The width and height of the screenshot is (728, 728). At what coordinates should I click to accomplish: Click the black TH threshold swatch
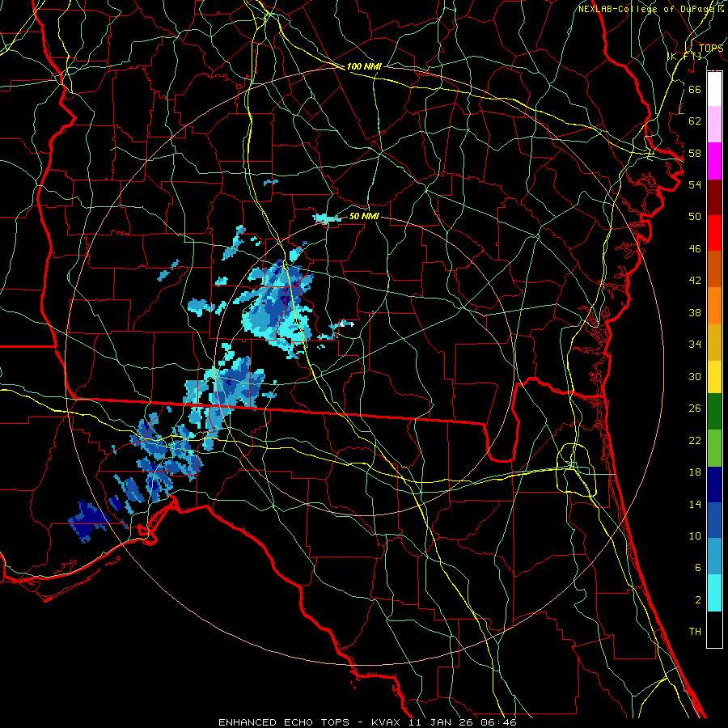click(x=714, y=629)
